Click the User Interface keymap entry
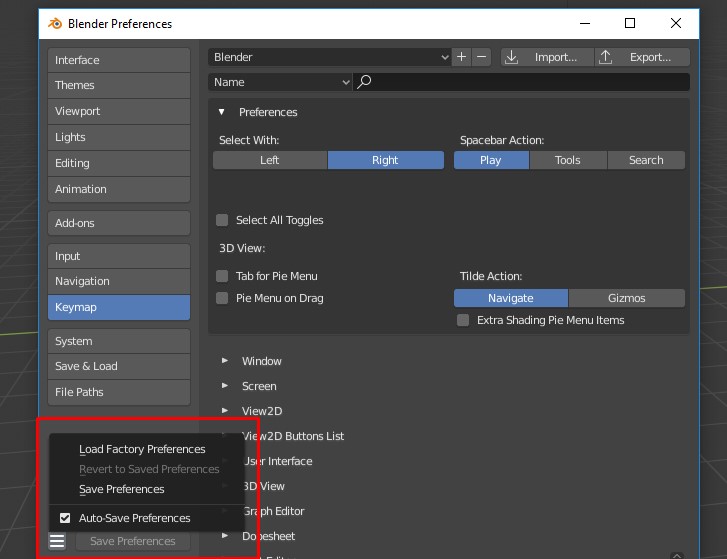This screenshot has width=727, height=559. 277,461
